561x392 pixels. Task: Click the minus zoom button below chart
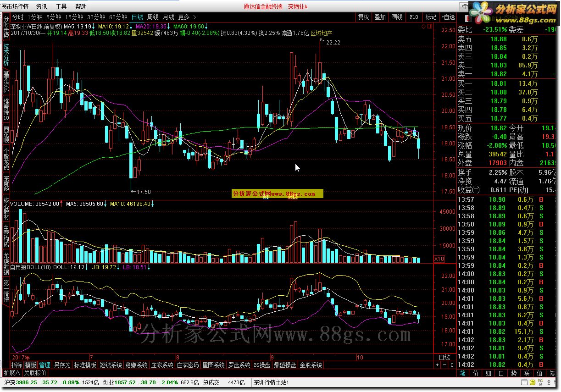tap(444, 365)
